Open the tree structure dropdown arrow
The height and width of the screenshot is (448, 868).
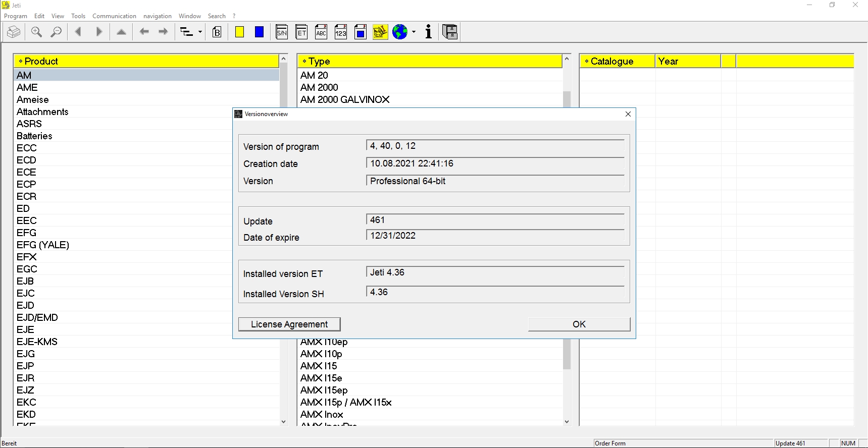click(x=200, y=32)
